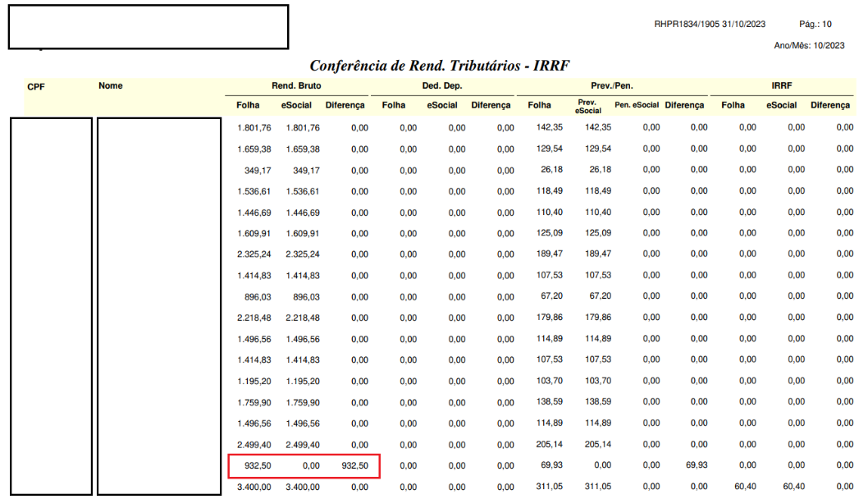Click the Ano/Mês 10/2023 label
This screenshot has height=499, width=868.
(809, 46)
